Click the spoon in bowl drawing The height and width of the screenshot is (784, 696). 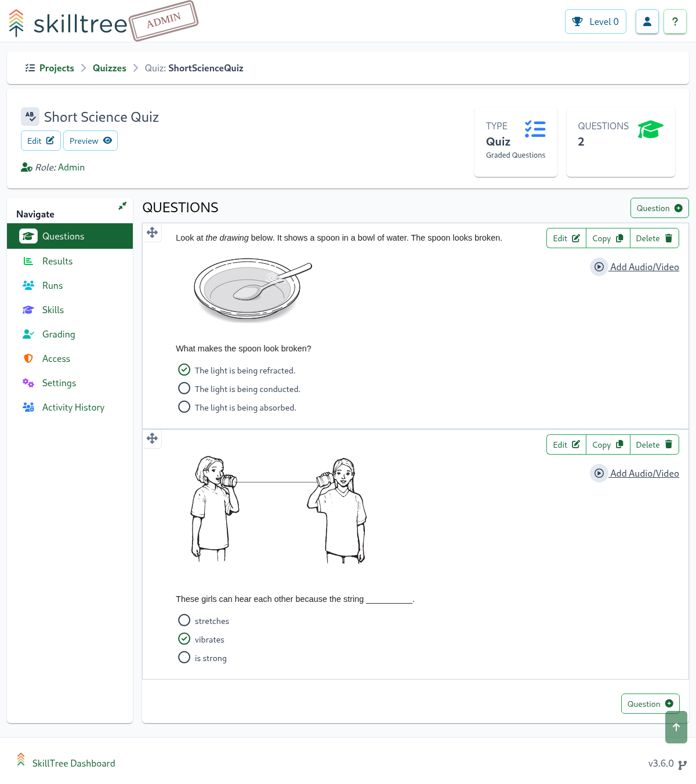click(x=252, y=290)
